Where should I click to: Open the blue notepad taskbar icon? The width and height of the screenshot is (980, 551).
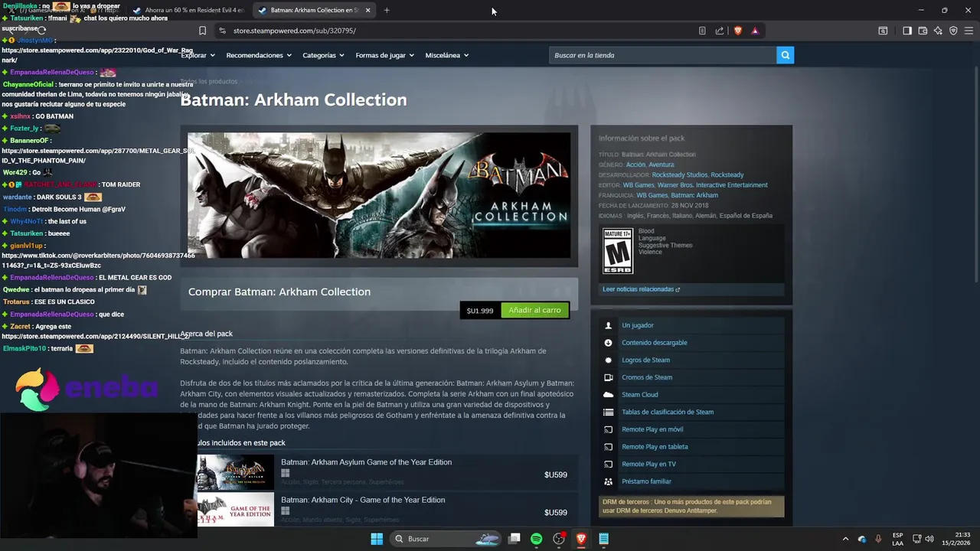(603, 539)
